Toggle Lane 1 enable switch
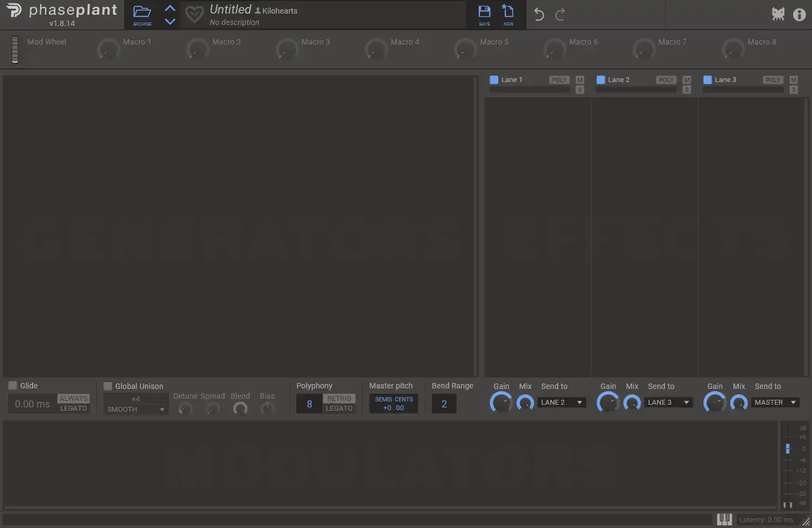 494,80
